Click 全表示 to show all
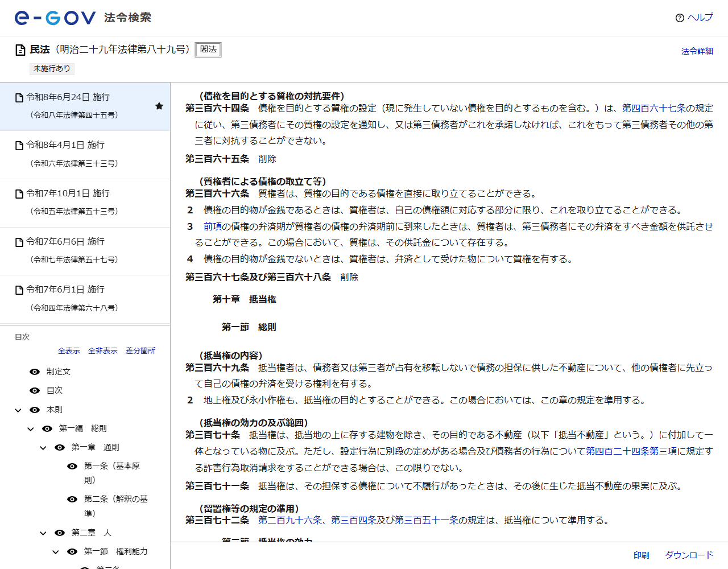This screenshot has height=569, width=728. 69,351
